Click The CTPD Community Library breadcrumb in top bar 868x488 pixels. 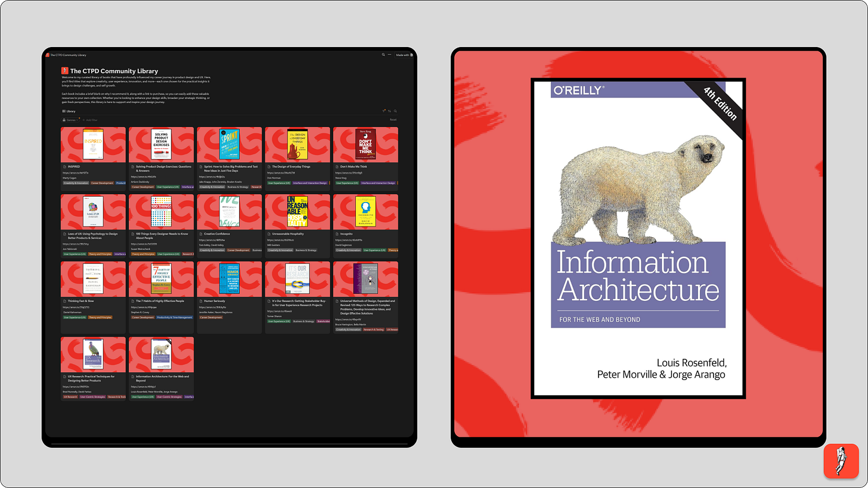click(68, 55)
